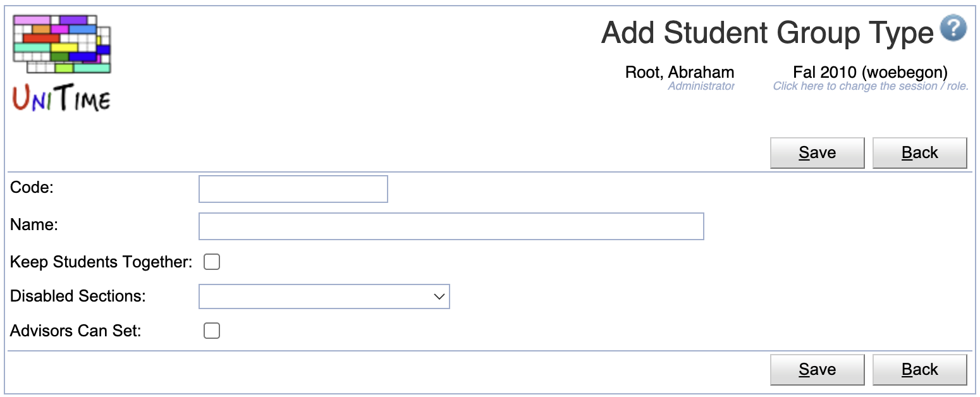Click the change session / role hint text
This screenshot has height=397, width=980.
point(871,87)
